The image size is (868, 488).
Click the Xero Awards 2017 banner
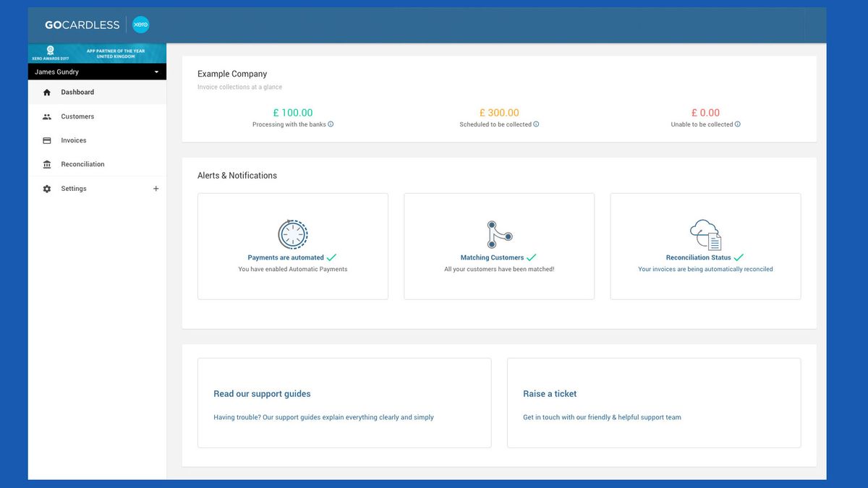click(x=97, y=53)
